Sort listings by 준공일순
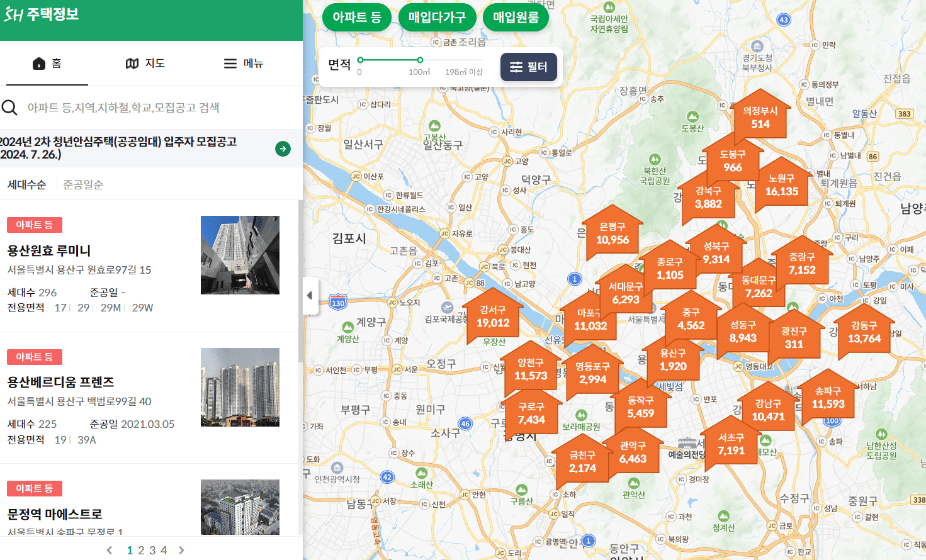 pyautogui.click(x=83, y=184)
